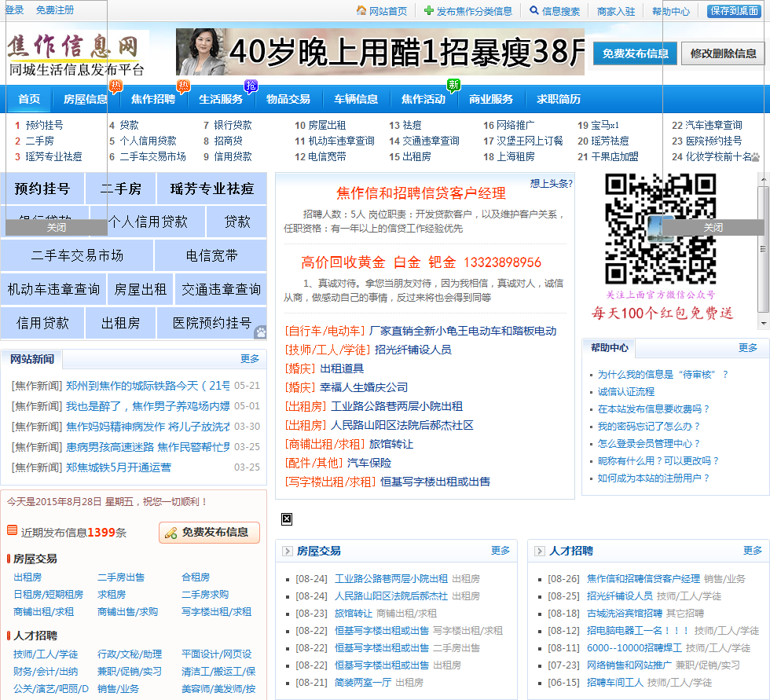
Task: Open 更多 in 网站新闻 panel
Action: click(x=250, y=359)
